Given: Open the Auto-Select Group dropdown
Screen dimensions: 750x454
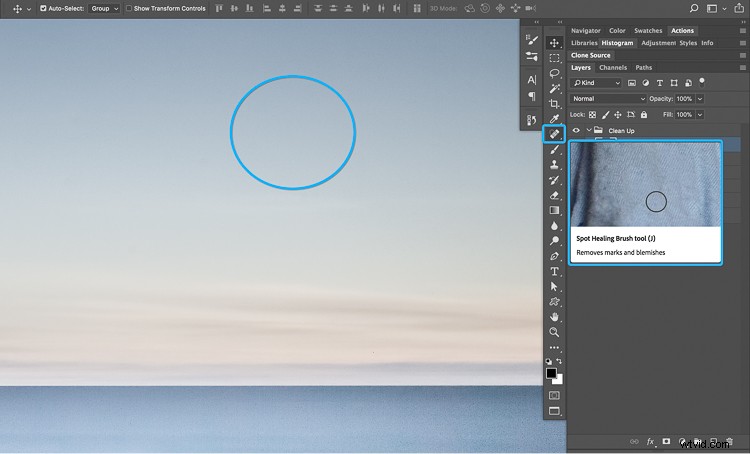Looking at the screenshot, I should coord(104,8).
